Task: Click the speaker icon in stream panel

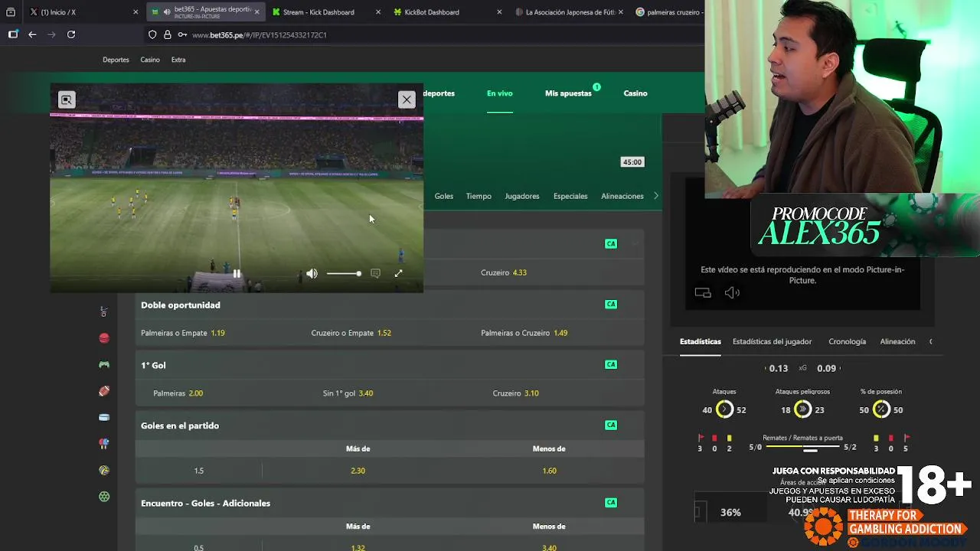Action: [732, 292]
